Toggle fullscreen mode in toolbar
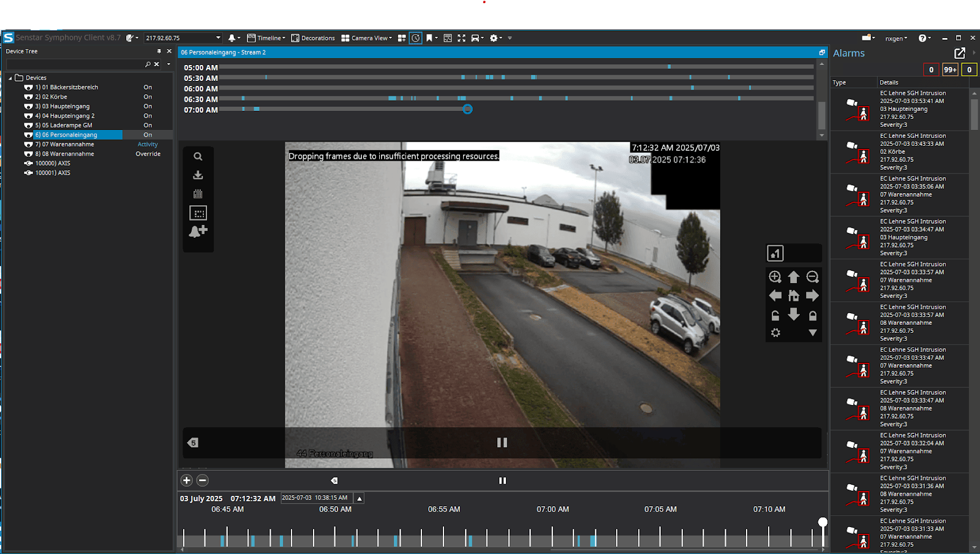This screenshot has height=554, width=980. [461, 38]
